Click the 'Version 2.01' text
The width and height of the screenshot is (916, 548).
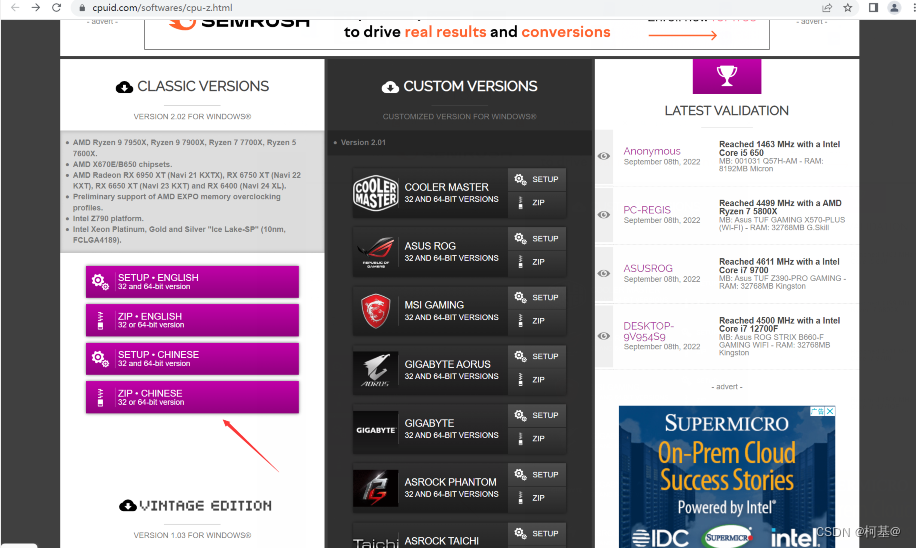coord(363,143)
